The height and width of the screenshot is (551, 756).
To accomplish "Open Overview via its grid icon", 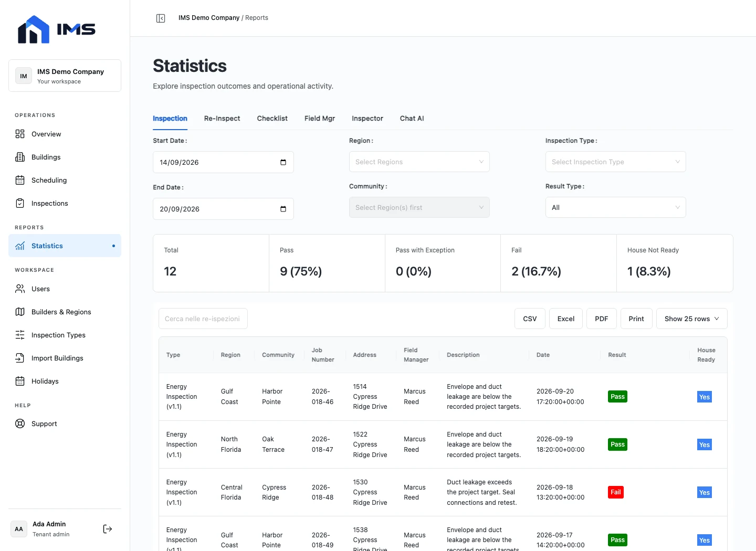I will pyautogui.click(x=20, y=134).
